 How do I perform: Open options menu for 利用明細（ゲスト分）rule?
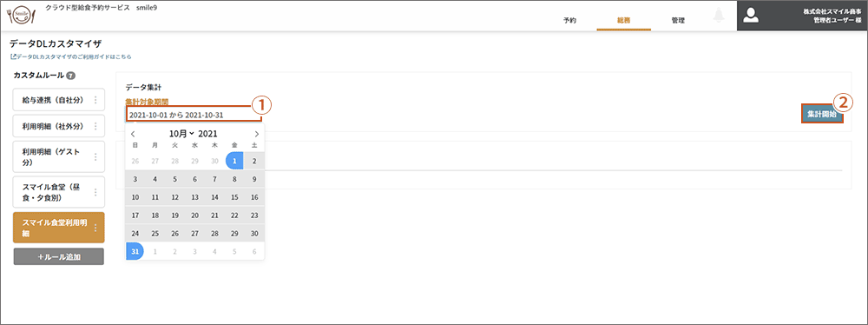(95, 157)
